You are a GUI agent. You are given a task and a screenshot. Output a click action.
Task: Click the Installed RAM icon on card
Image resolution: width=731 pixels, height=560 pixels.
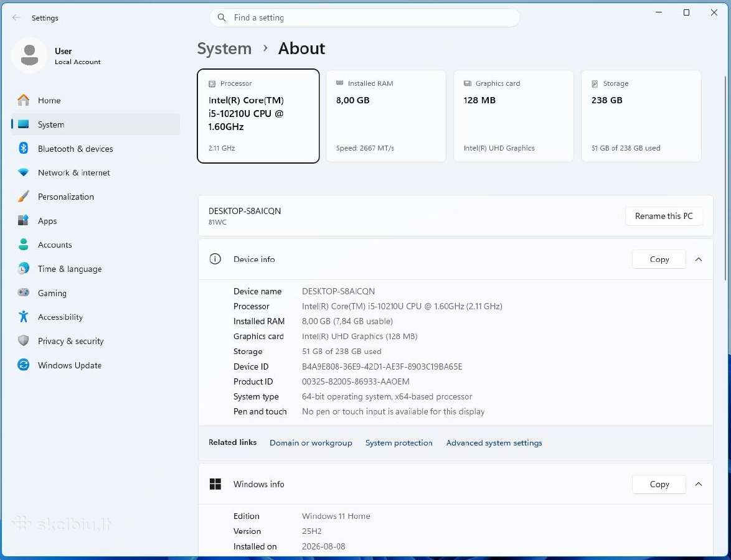(x=339, y=83)
